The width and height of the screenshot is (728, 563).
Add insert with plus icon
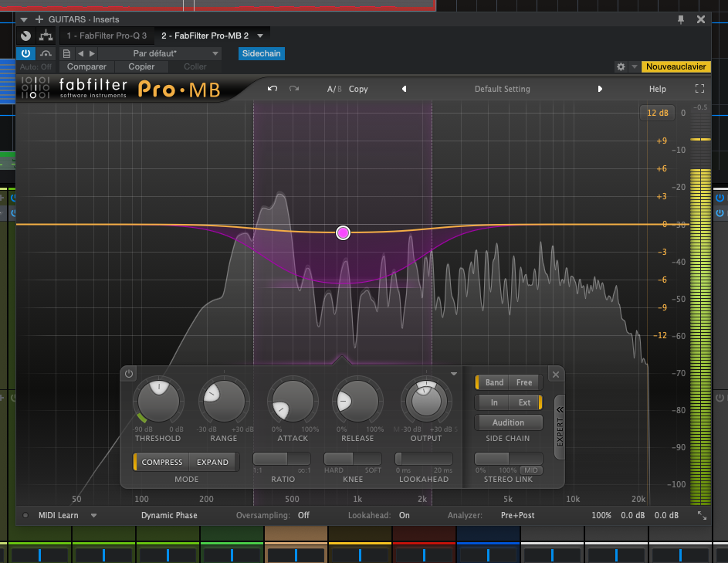39,19
